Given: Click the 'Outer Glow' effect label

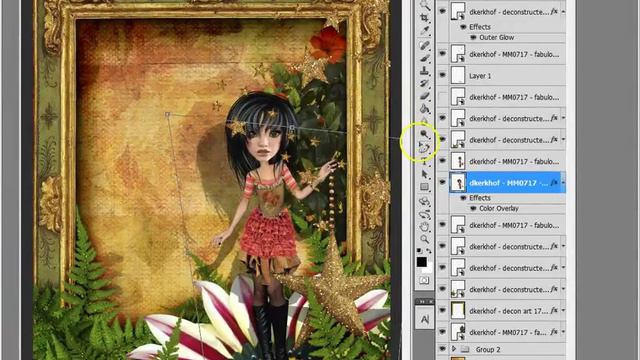Looking at the screenshot, I should point(496,38).
